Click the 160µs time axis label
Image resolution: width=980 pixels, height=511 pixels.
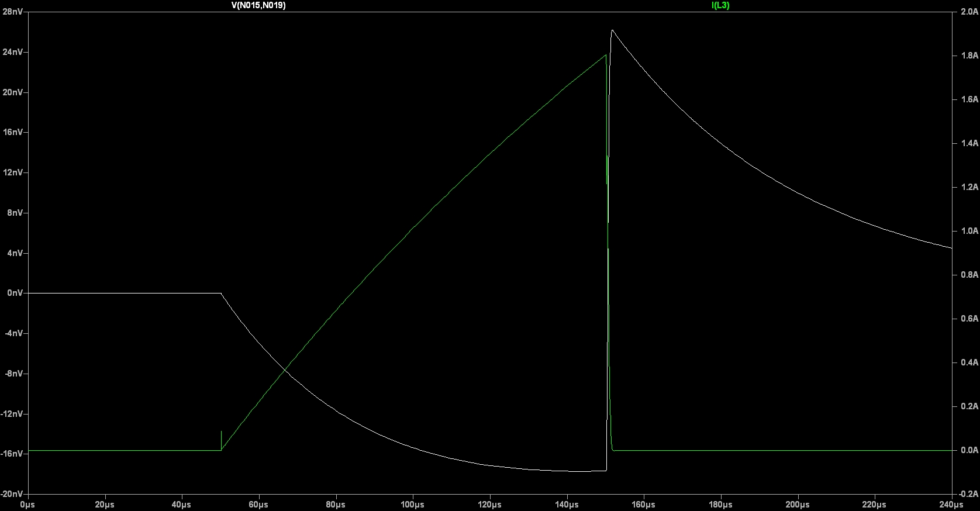click(643, 505)
